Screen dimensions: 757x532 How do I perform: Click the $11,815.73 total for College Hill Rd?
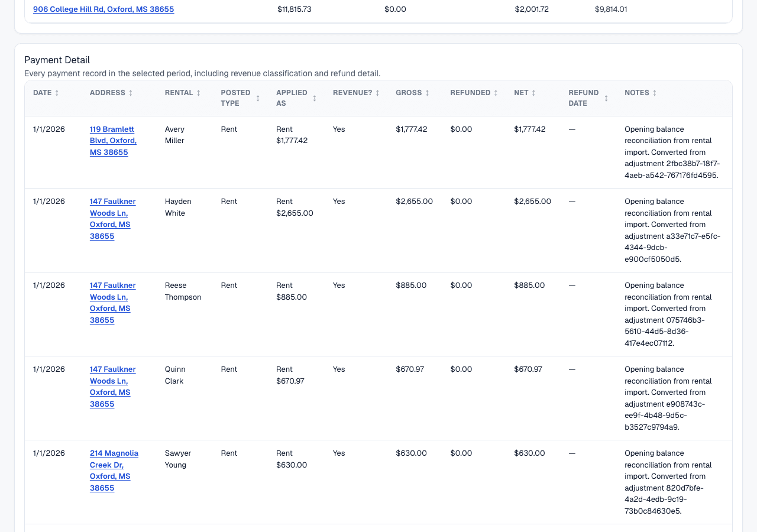(x=295, y=9)
